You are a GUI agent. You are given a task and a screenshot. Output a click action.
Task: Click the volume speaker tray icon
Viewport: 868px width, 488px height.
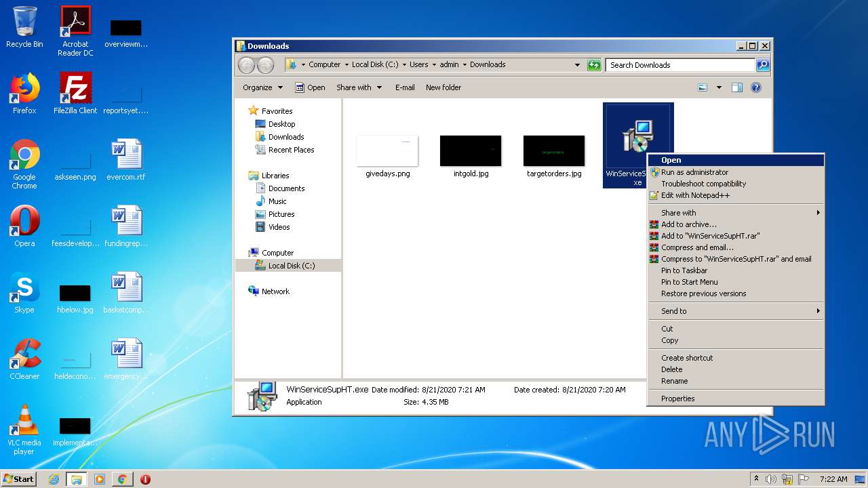click(770, 479)
